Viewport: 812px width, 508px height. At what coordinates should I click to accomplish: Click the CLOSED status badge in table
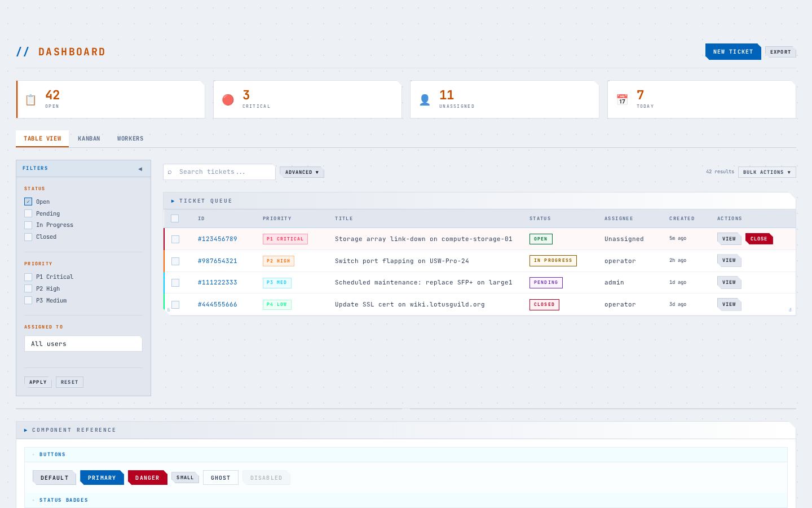544,305
